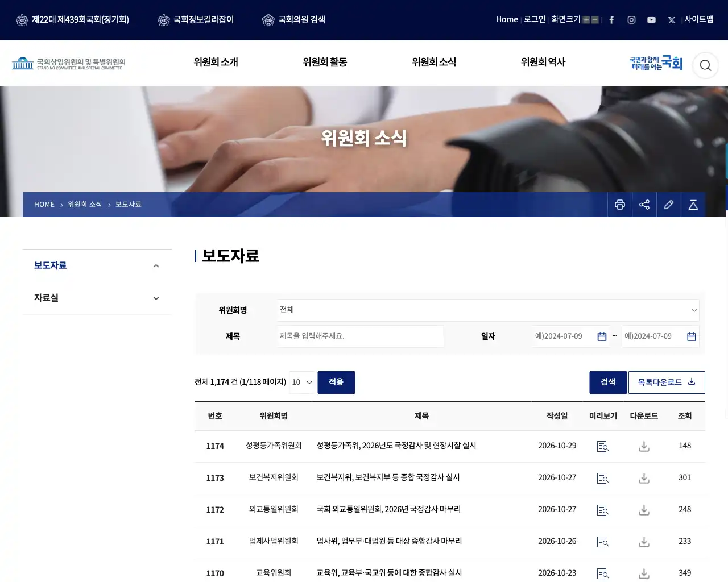Open the 사이트맵 sitemap link

point(699,19)
